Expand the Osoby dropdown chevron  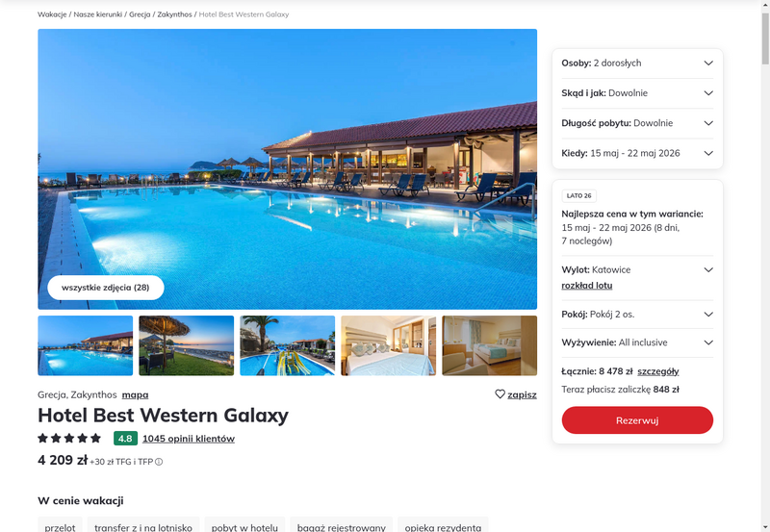tap(708, 63)
